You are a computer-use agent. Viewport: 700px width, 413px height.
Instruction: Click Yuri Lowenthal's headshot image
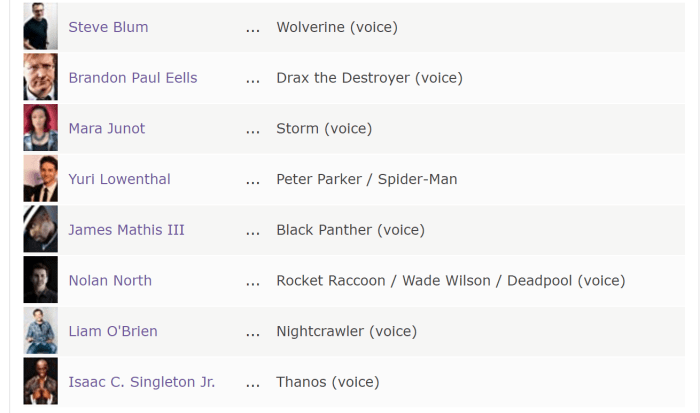(41, 178)
